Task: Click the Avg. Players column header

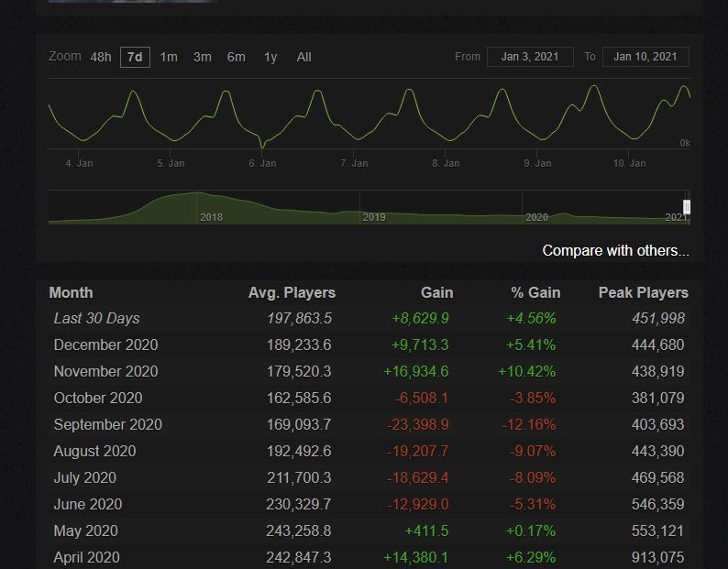Action: click(x=292, y=292)
